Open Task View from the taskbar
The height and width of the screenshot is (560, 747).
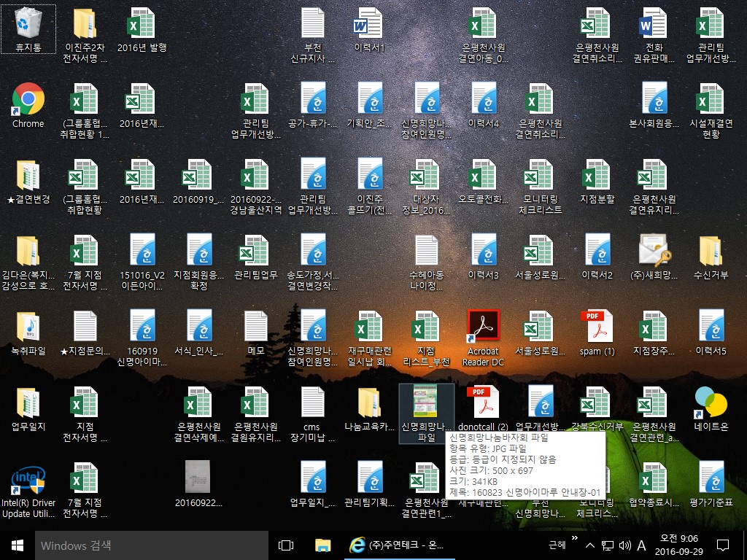pyautogui.click(x=286, y=545)
